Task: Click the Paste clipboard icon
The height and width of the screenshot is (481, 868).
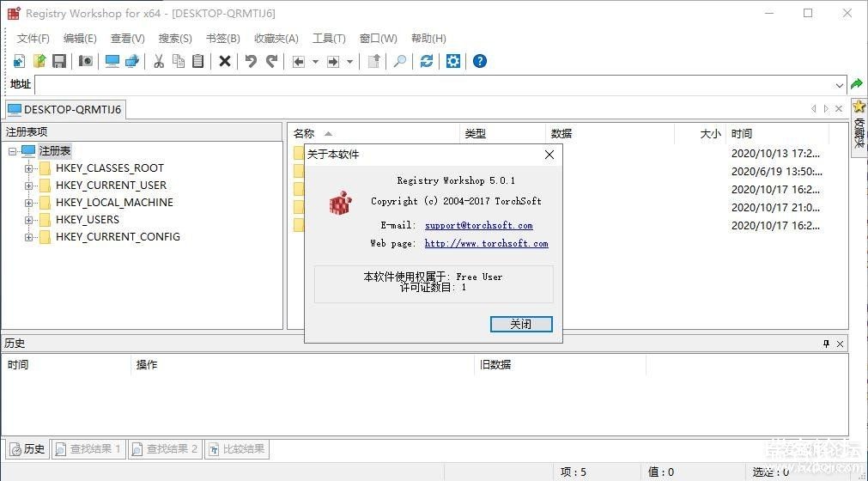Action: point(197,61)
